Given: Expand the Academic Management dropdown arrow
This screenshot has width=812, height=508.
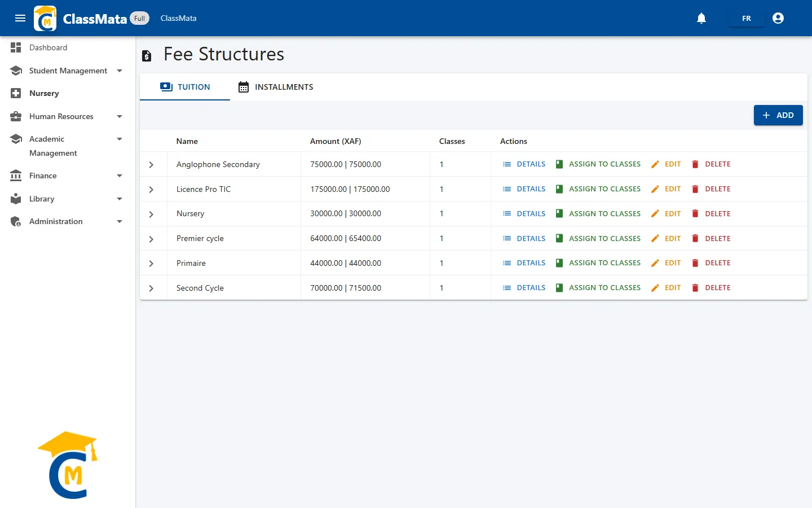Looking at the screenshot, I should (x=120, y=139).
